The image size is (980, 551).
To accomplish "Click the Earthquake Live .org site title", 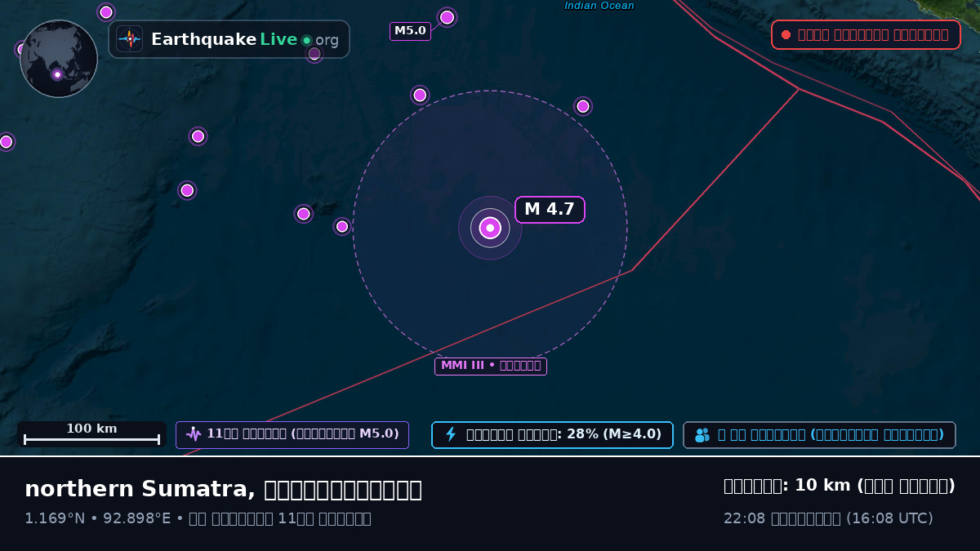I will pos(245,40).
